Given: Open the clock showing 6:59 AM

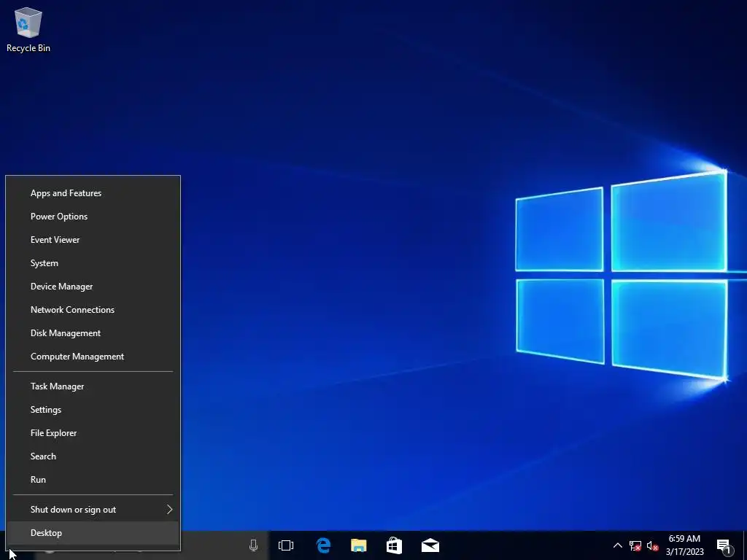Looking at the screenshot, I should pos(684,545).
